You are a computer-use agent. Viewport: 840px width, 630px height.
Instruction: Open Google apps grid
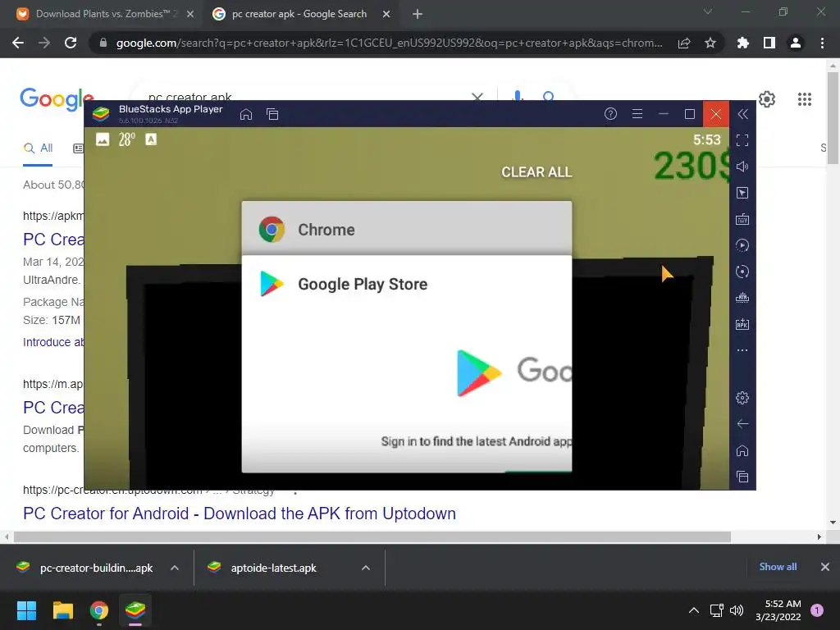(805, 99)
